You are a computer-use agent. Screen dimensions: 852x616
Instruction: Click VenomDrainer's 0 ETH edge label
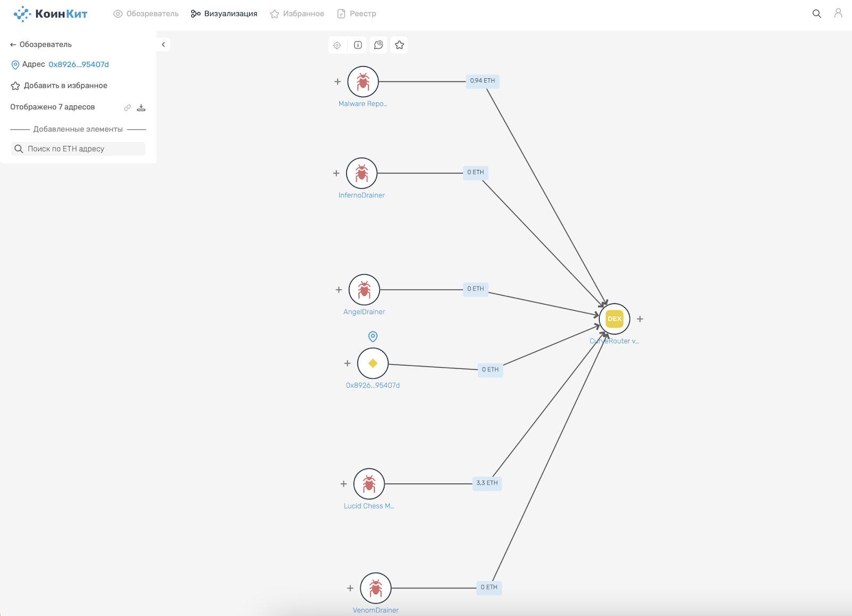point(489,588)
